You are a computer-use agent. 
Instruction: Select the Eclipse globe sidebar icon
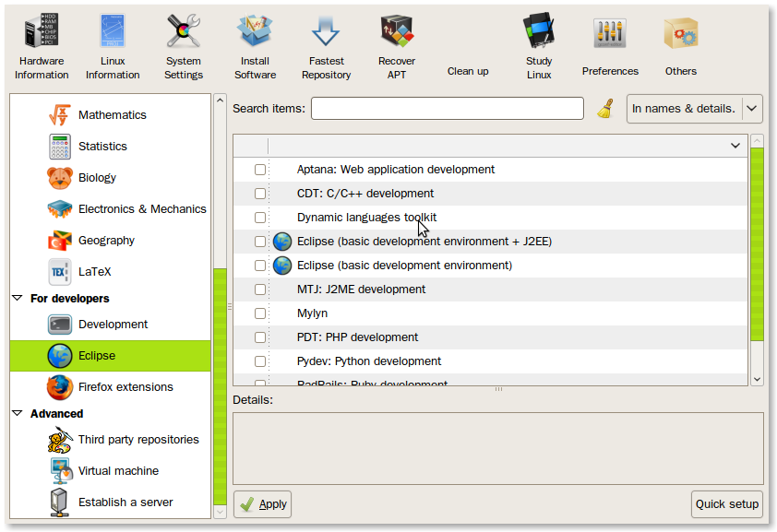59,356
